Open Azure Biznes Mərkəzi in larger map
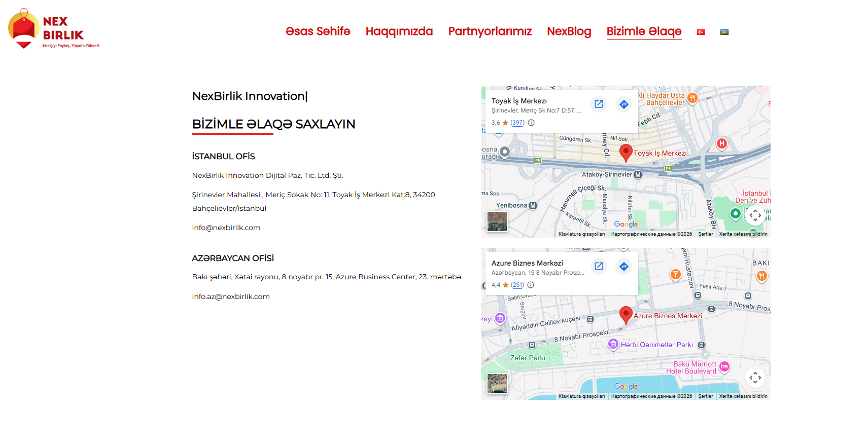The width and height of the screenshot is (868, 446). 599,266
